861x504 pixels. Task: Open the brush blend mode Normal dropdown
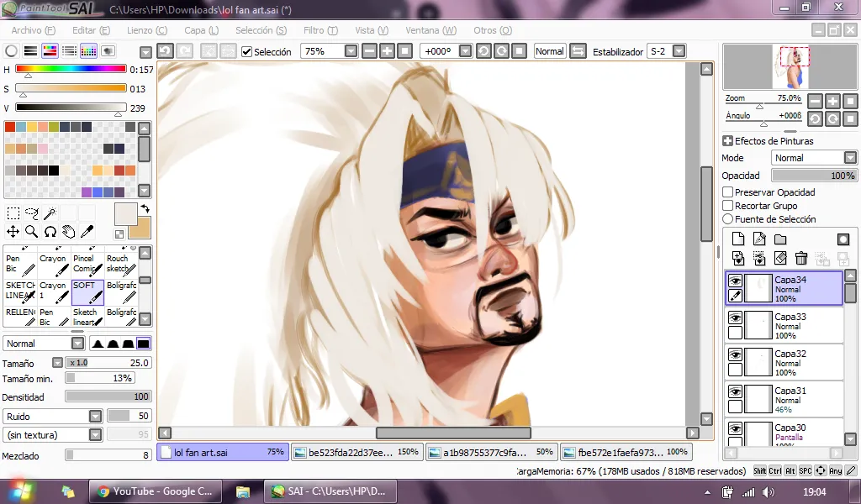[78, 344]
